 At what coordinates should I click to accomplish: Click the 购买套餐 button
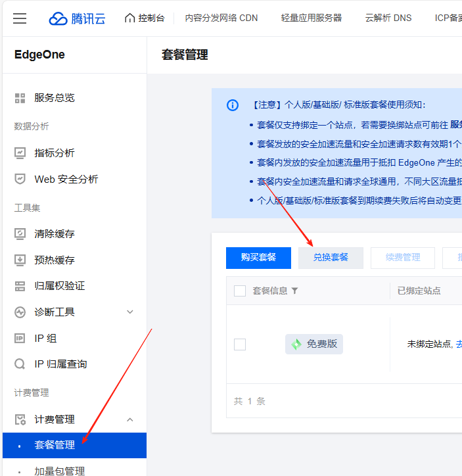click(258, 258)
